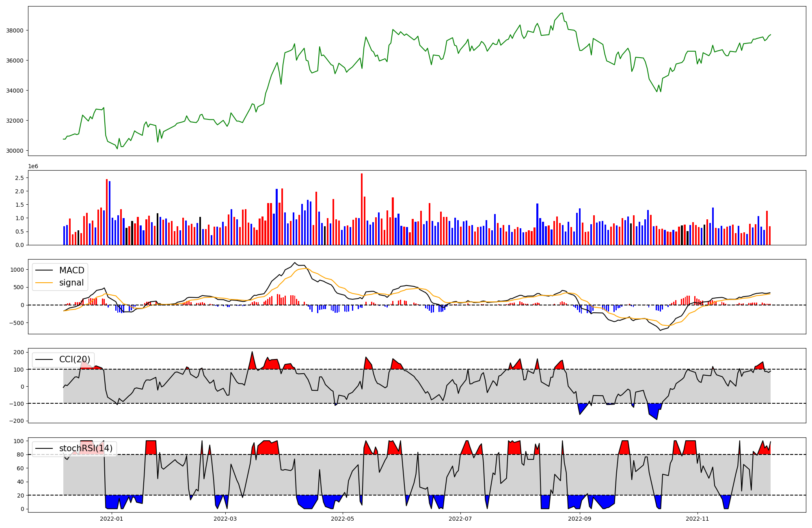The image size is (812, 528).
Task: Click the 2022-03 x-axis tick label
Action: coord(225,519)
